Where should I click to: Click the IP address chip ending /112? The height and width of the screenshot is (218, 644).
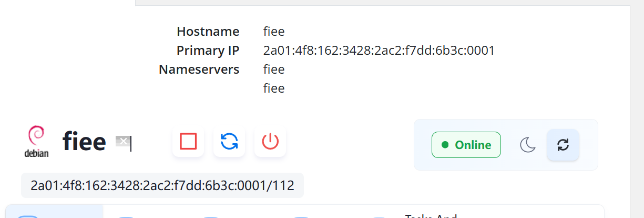[x=162, y=185]
